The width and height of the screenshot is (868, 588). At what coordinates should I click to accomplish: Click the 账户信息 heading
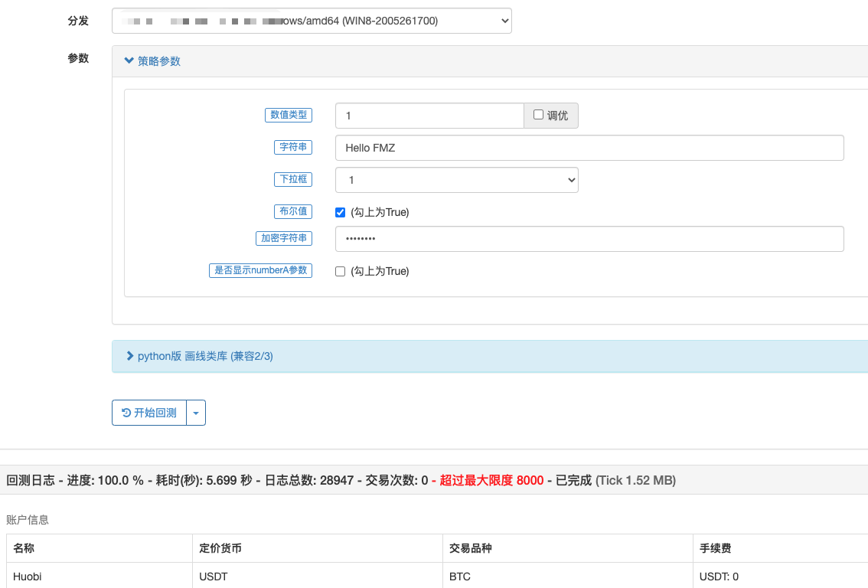point(28,519)
